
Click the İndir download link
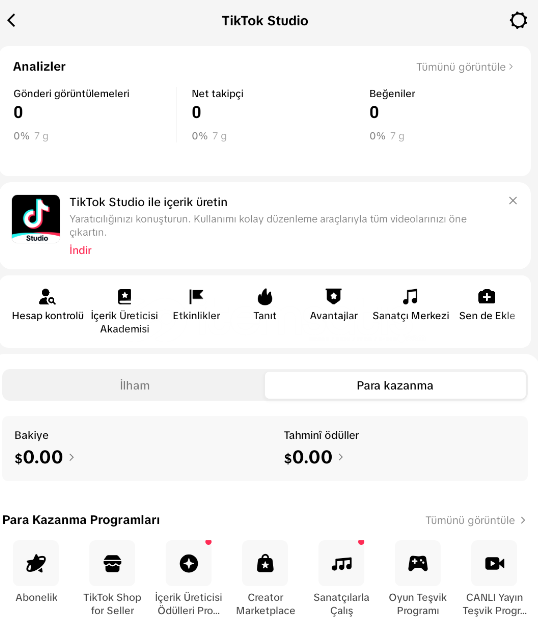tap(80, 250)
